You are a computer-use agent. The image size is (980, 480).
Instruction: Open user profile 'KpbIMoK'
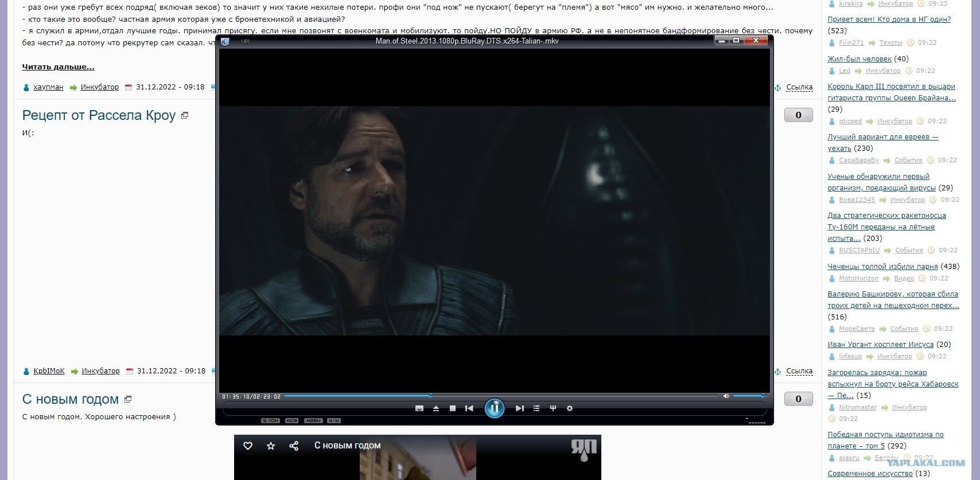[49, 371]
